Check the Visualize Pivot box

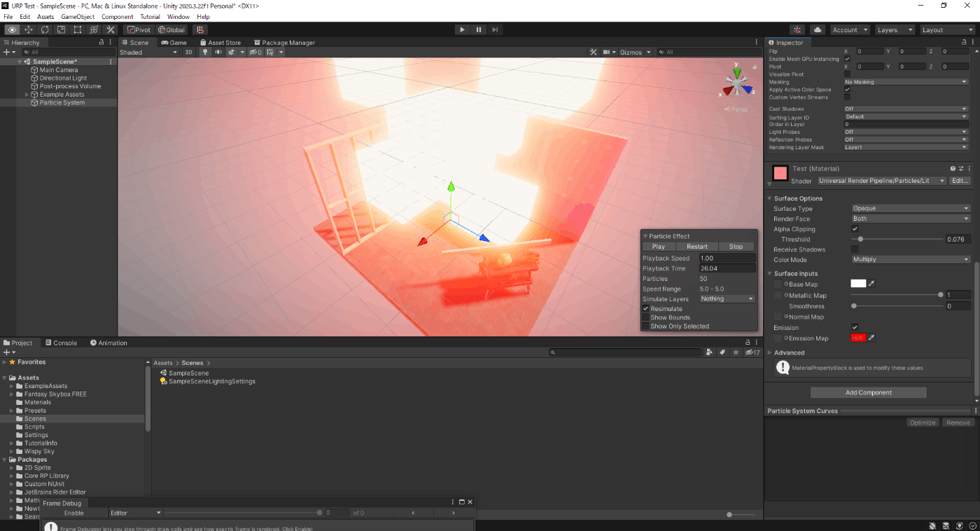point(847,74)
